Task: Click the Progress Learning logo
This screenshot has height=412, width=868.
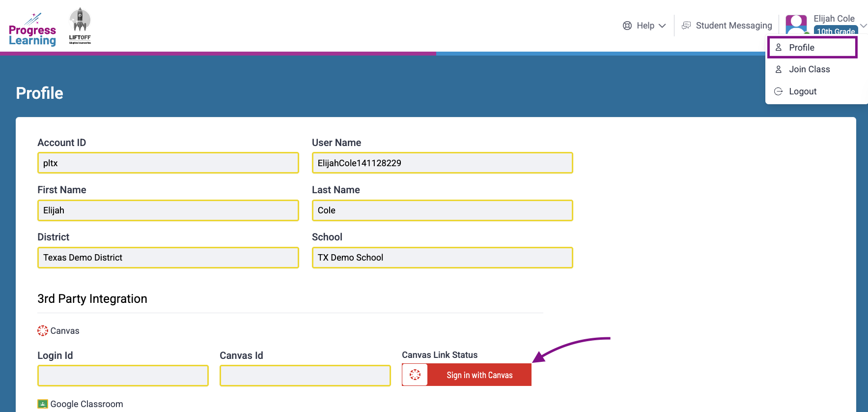Action: [x=32, y=29]
